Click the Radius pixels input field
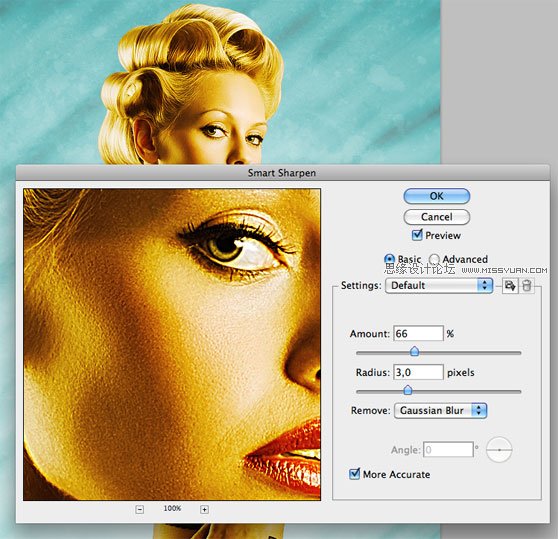558x539 pixels. (418, 372)
